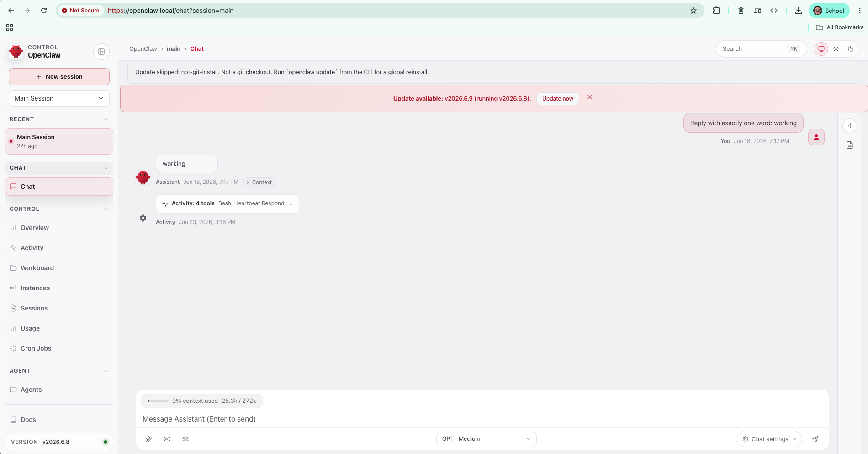Viewport: 868px width, 454px height.
Task: Open the Main Session recent item
Action: pyautogui.click(x=59, y=141)
